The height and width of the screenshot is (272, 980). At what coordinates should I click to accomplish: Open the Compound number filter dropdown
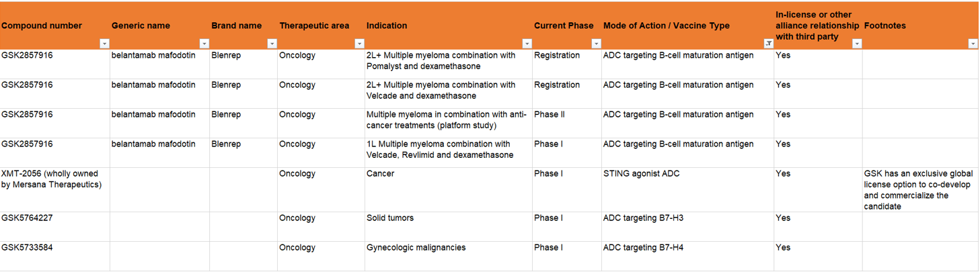coord(104,44)
